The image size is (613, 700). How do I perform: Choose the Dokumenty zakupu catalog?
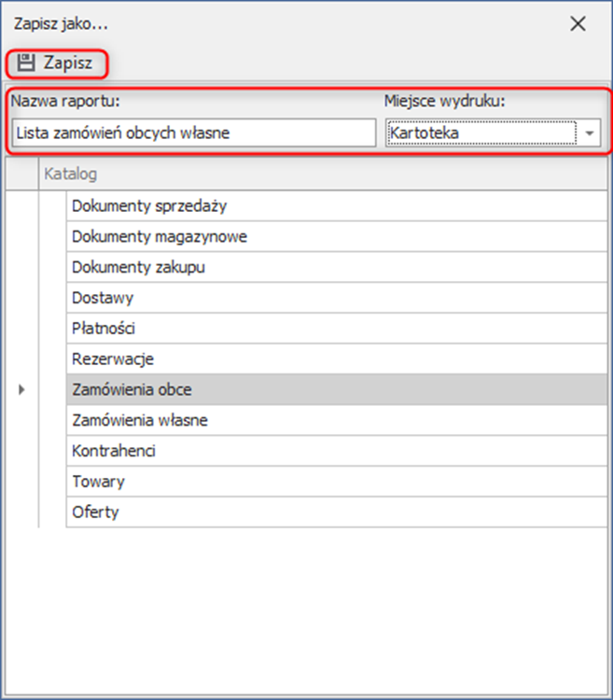coord(336,268)
